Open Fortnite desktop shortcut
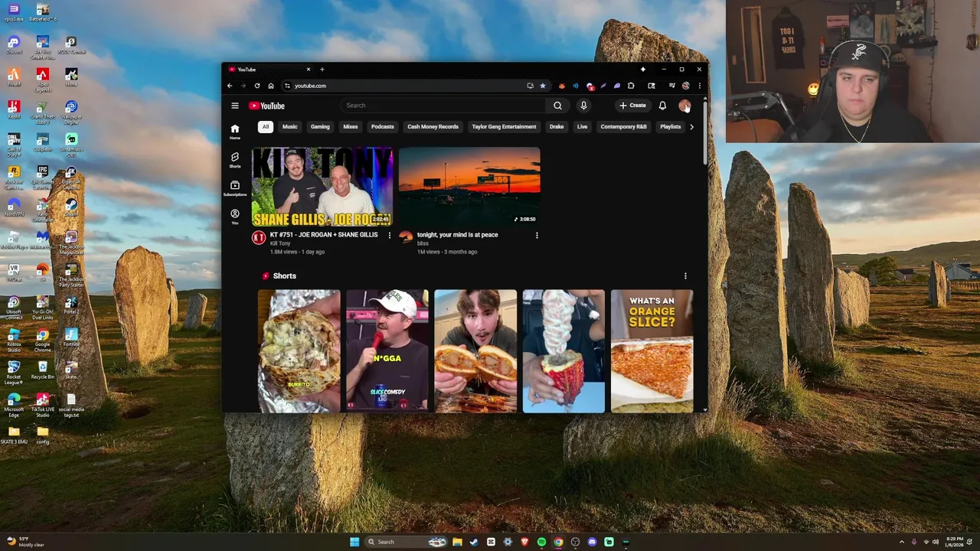Screen dimensions: 980x551 71,337
